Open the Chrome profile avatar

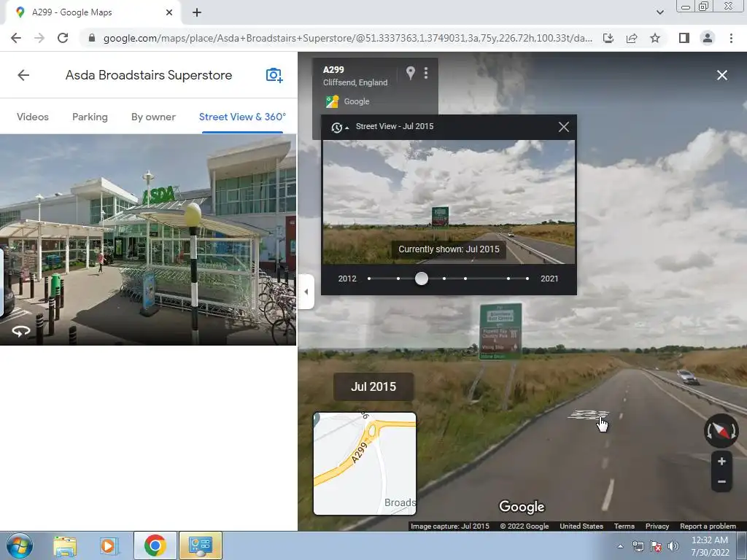coord(708,38)
